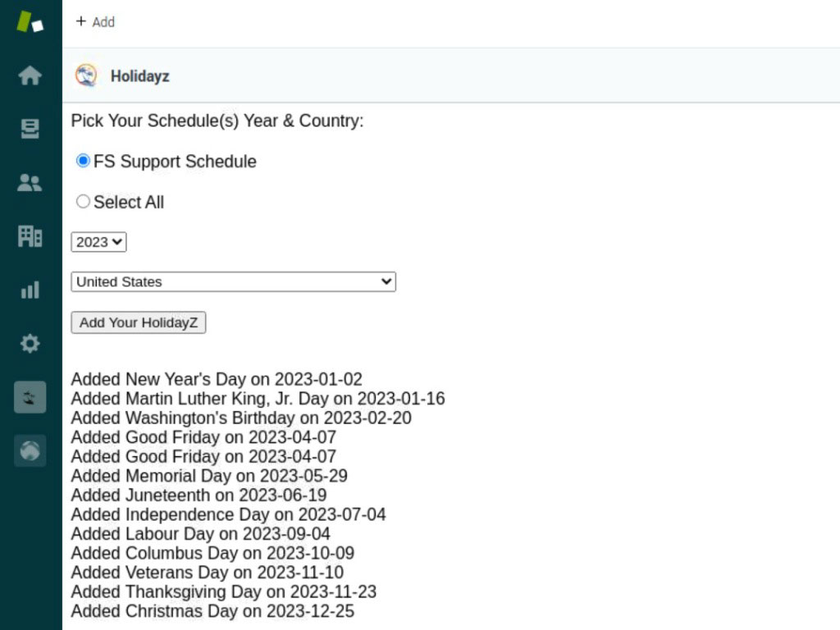
Task: Open the United States country dropdown
Action: 233,281
